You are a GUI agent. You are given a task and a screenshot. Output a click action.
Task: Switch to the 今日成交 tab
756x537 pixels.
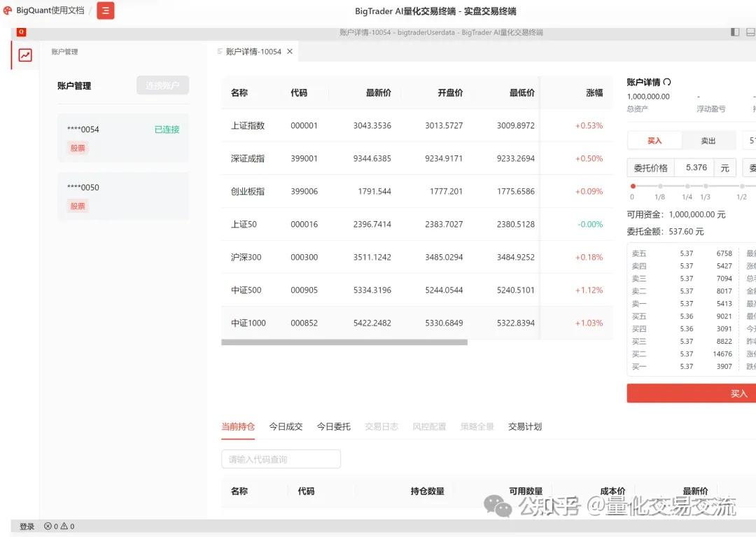pos(285,426)
